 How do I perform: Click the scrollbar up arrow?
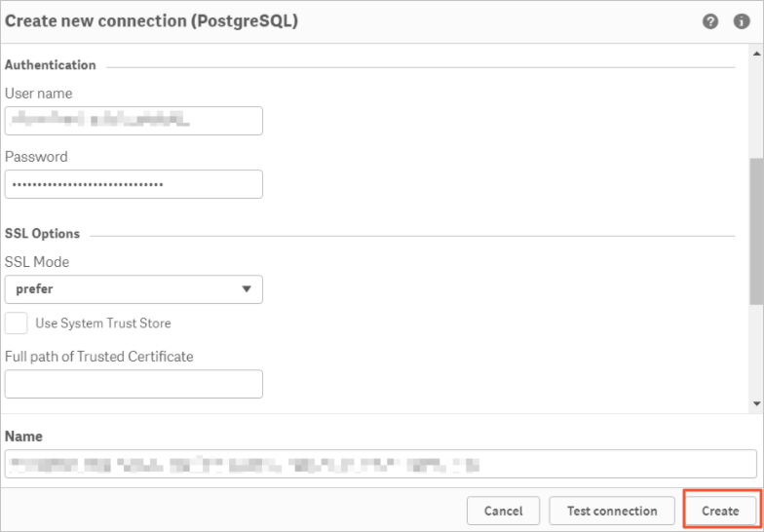pyautogui.click(x=756, y=53)
